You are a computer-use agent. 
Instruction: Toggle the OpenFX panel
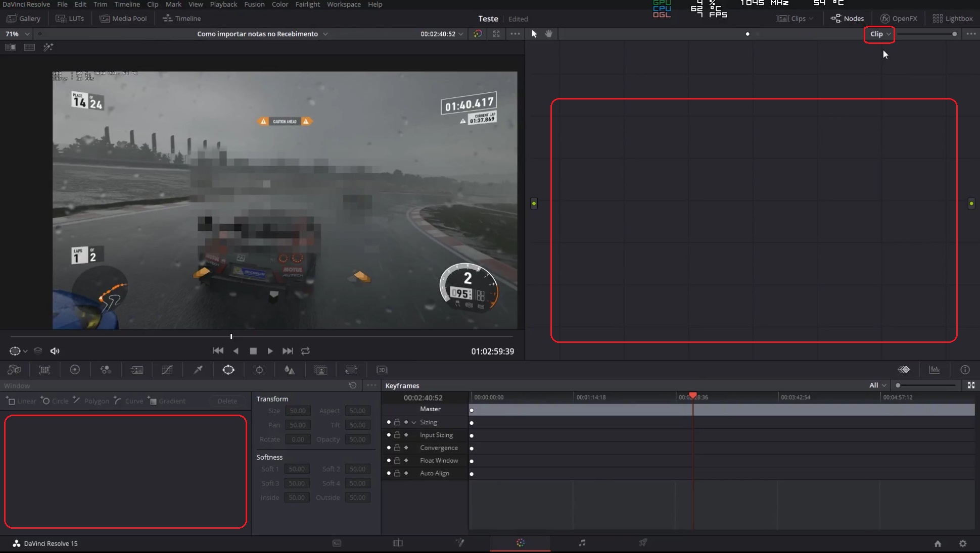pyautogui.click(x=899, y=18)
